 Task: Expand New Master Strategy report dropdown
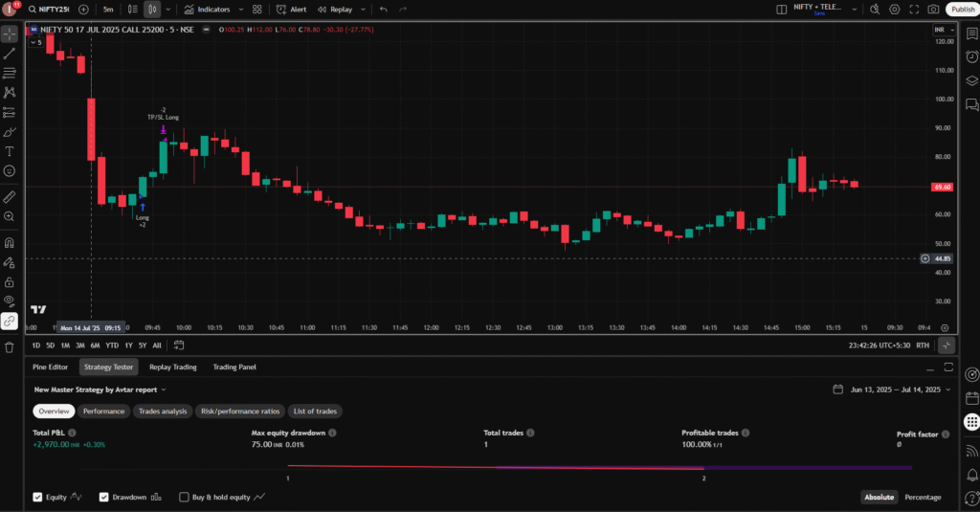[x=100, y=390]
